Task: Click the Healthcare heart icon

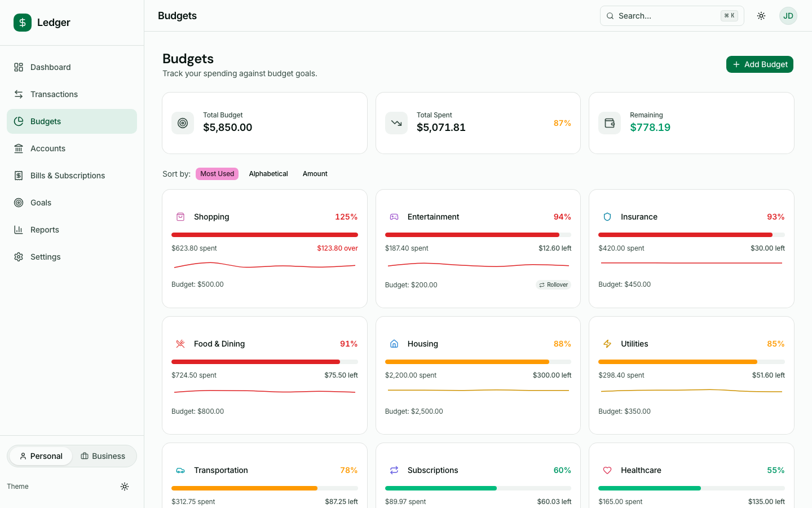Action: click(x=607, y=470)
